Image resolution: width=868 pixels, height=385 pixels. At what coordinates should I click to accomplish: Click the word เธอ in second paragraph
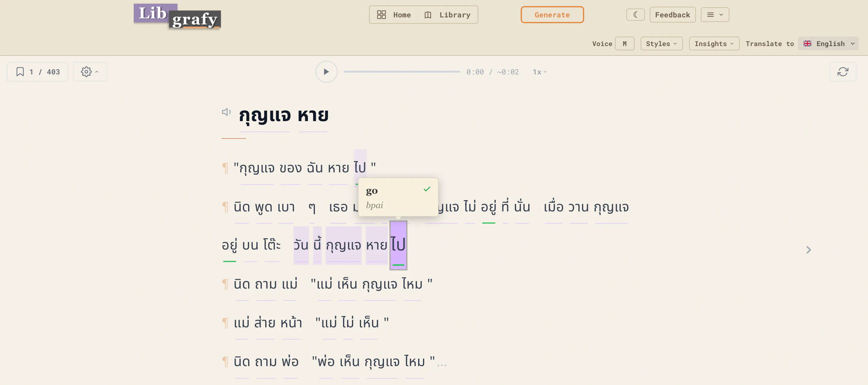[338, 207]
